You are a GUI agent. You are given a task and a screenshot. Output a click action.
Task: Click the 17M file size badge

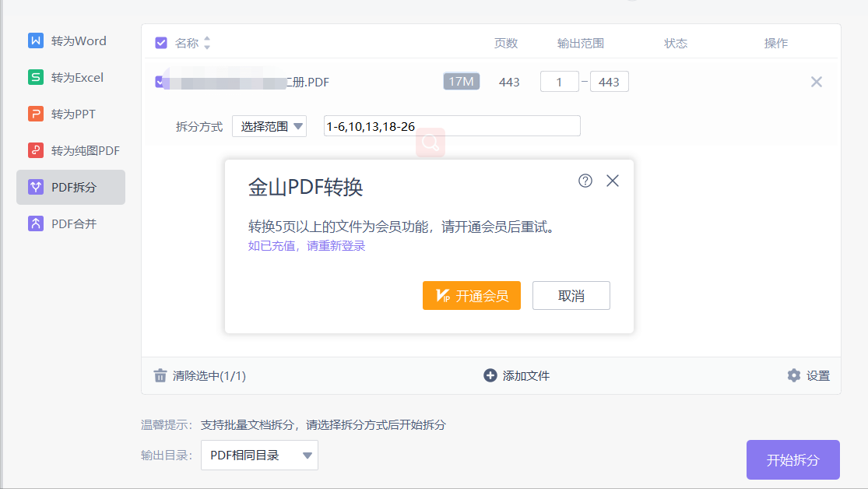(x=461, y=82)
